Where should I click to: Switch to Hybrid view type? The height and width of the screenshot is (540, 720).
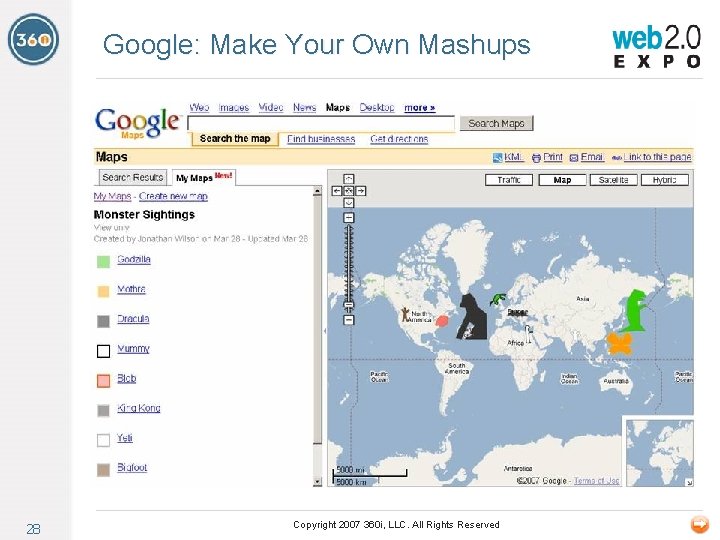click(664, 180)
